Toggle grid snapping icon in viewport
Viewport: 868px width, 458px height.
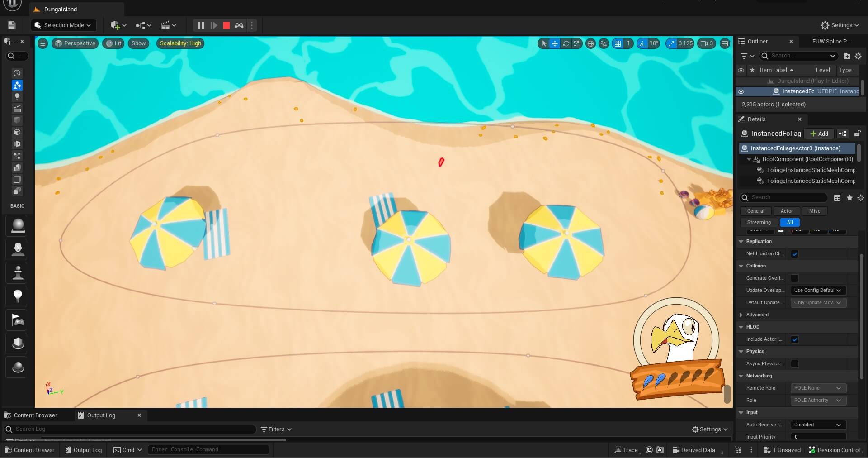618,43
